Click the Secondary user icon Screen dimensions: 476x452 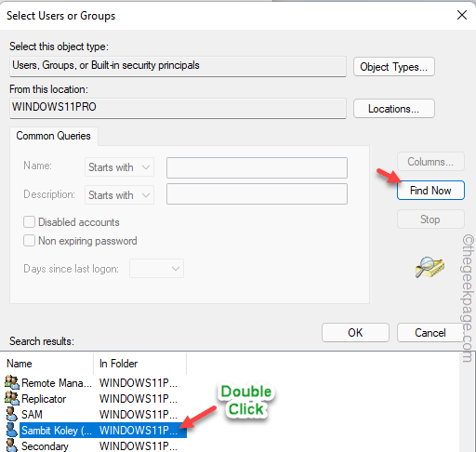12,445
